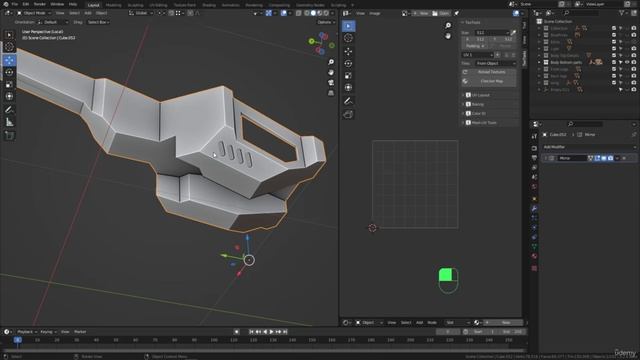This screenshot has height=360, width=640.
Task: Select the Measure tool in 3D viewport toolbar
Action: coord(9,122)
